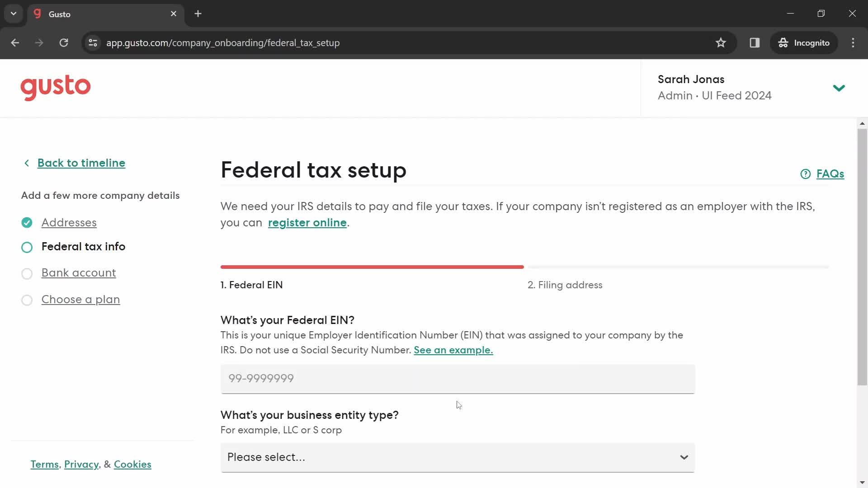Open Terms link in footer
This screenshot has height=488, width=868.
click(45, 464)
